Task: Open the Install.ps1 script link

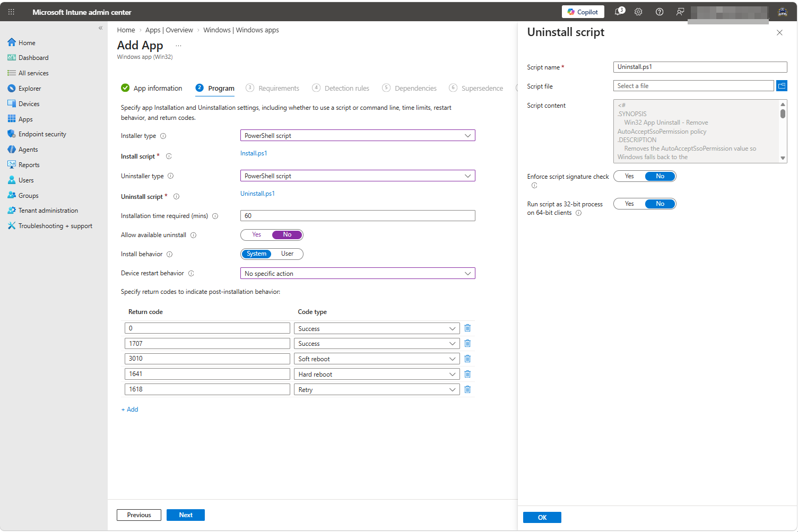Action: click(254, 154)
